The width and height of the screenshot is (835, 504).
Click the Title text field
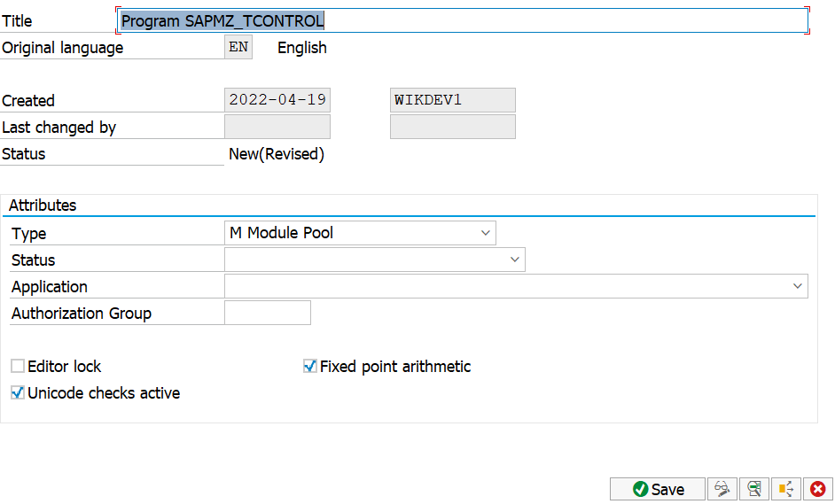(x=462, y=20)
